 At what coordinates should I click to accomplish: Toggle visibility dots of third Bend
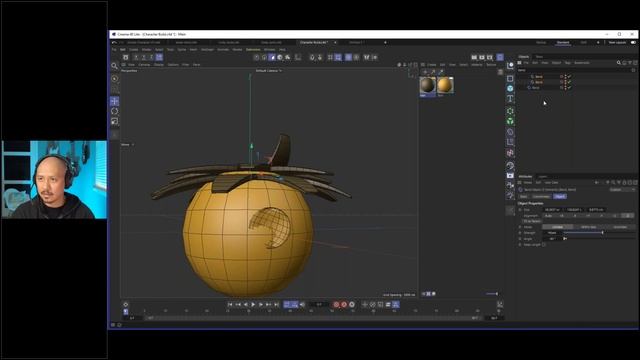pos(565,88)
